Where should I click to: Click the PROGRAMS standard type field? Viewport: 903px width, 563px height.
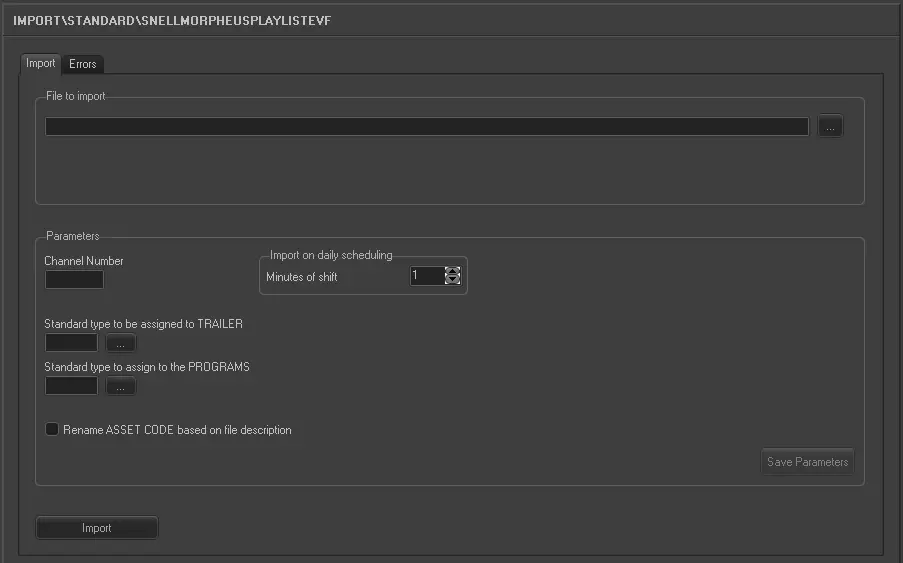pos(72,386)
